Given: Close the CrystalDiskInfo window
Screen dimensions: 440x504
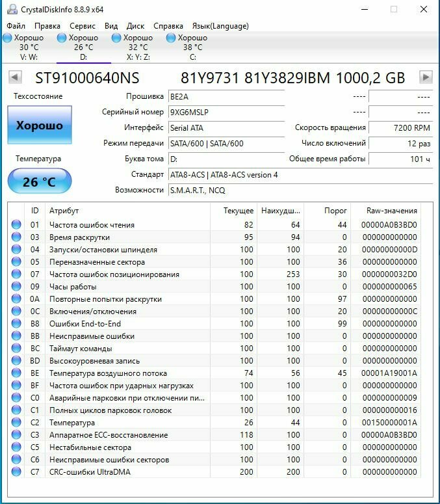Looking at the screenshot, I should tap(424, 9).
